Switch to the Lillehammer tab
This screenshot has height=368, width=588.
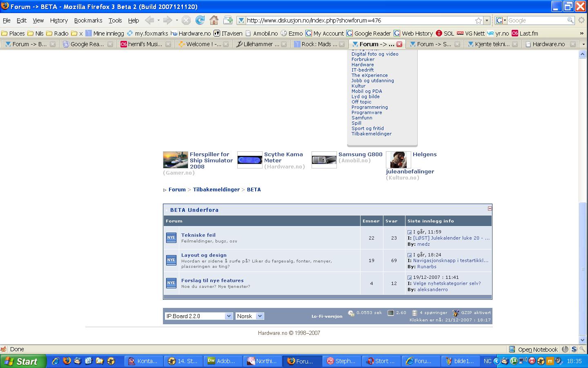(x=261, y=44)
